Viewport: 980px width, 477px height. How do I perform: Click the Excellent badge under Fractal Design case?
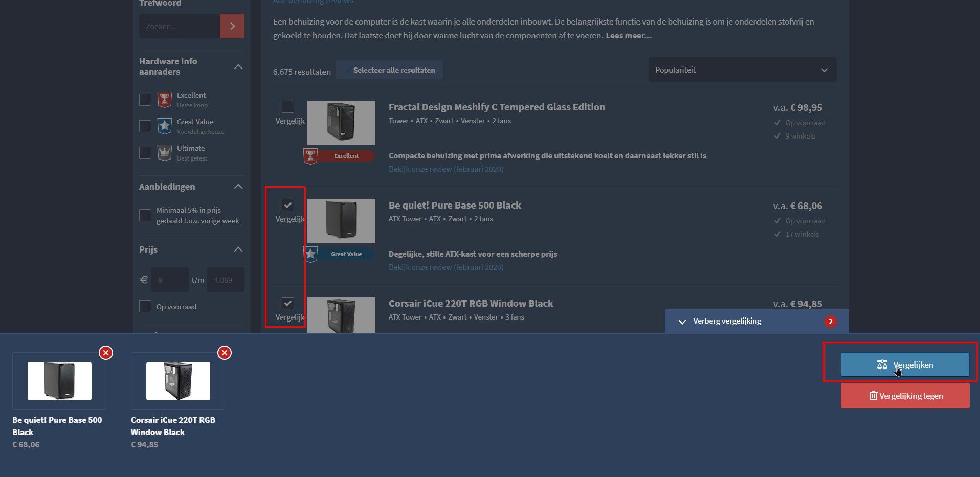point(339,156)
